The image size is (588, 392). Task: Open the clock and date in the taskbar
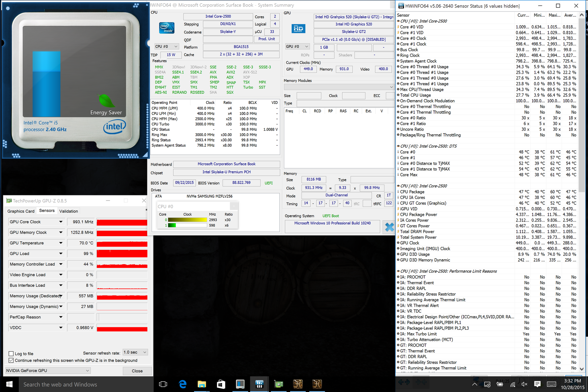pyautogui.click(x=573, y=384)
